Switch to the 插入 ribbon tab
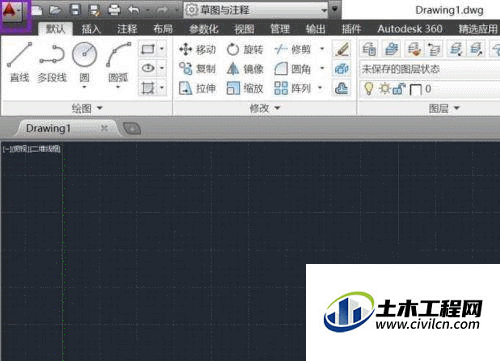 [x=91, y=29]
